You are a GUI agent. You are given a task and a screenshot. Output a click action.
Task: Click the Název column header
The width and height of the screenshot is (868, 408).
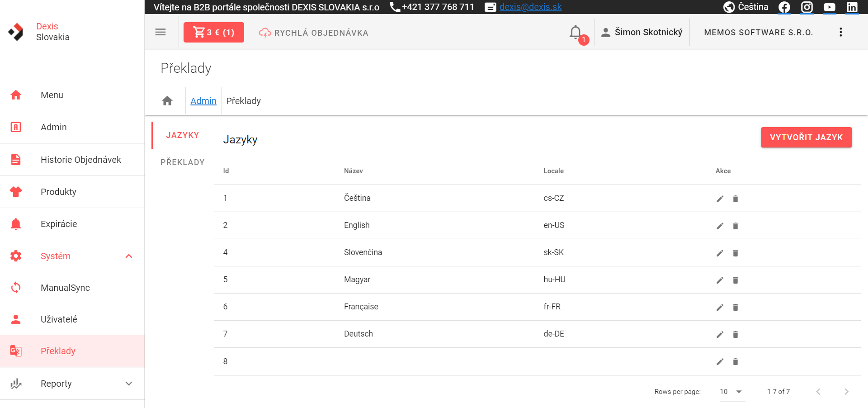354,171
